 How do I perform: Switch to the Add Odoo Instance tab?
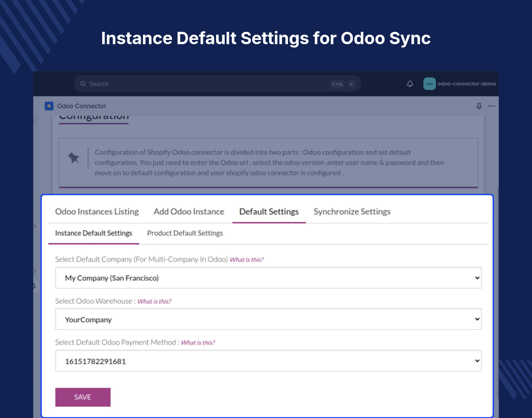[x=189, y=212]
